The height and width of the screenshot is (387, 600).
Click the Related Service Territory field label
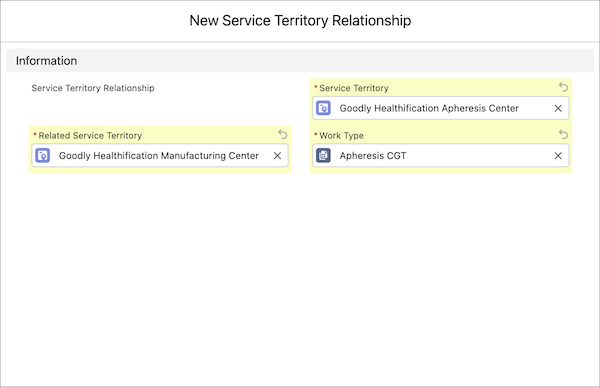90,136
